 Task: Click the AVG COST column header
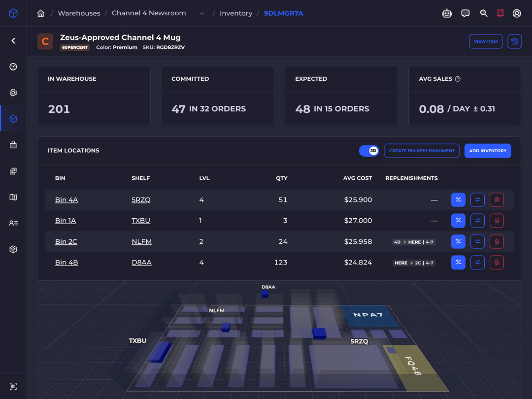click(x=357, y=178)
